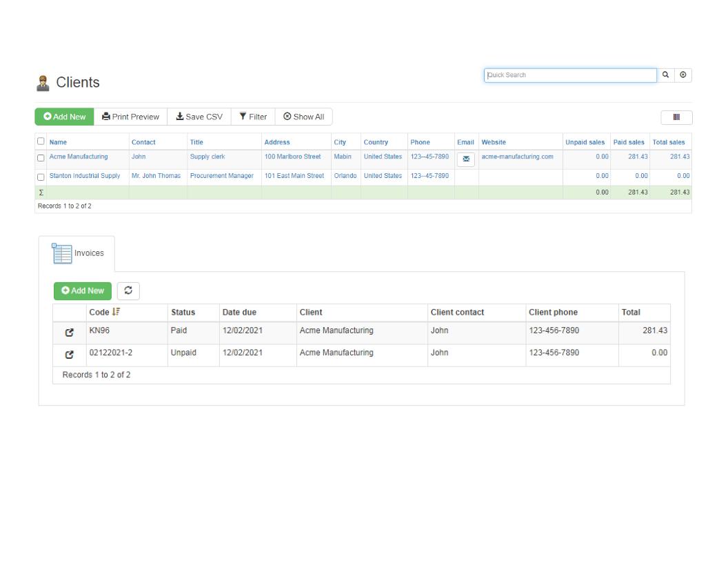Click the Unpaid status of invoice 02122021-2
Viewport: 728px width, 563px height.
coord(183,353)
